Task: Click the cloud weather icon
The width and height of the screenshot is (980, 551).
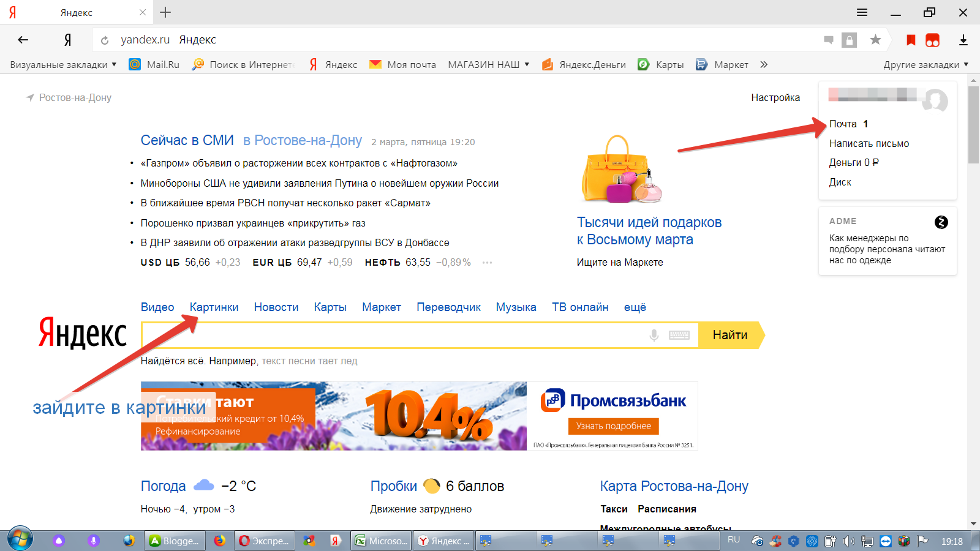Action: [x=204, y=485]
